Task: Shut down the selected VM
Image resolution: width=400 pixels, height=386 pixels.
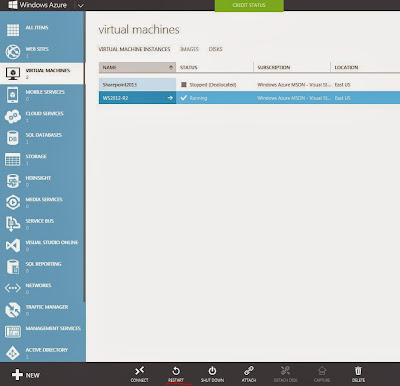Action: [x=212, y=374]
